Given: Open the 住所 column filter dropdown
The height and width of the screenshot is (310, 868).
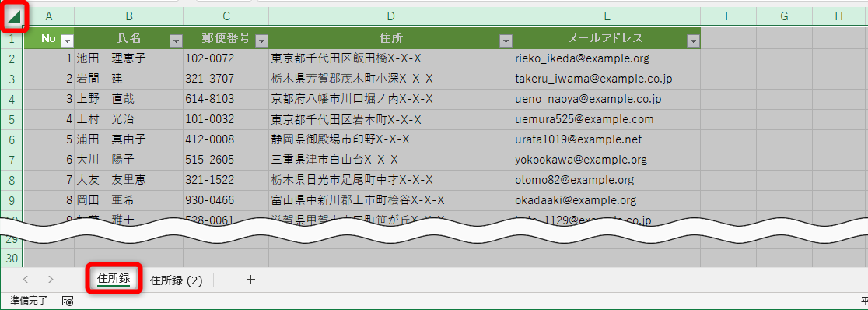Looking at the screenshot, I should coord(506,41).
